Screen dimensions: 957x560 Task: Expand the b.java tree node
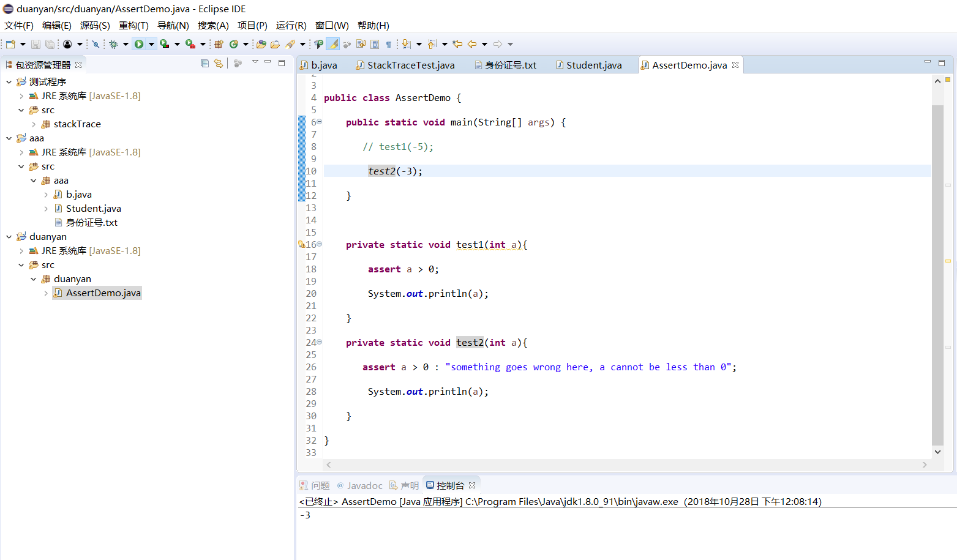coord(46,195)
